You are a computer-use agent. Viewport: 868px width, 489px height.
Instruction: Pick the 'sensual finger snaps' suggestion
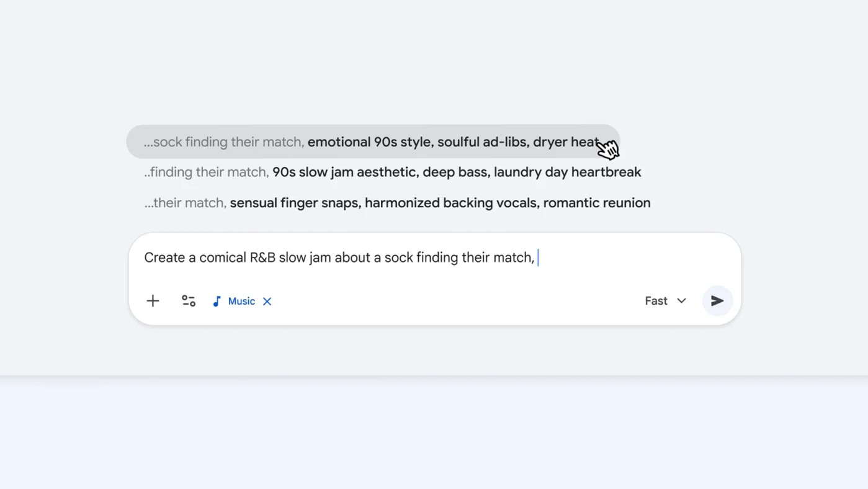295,203
